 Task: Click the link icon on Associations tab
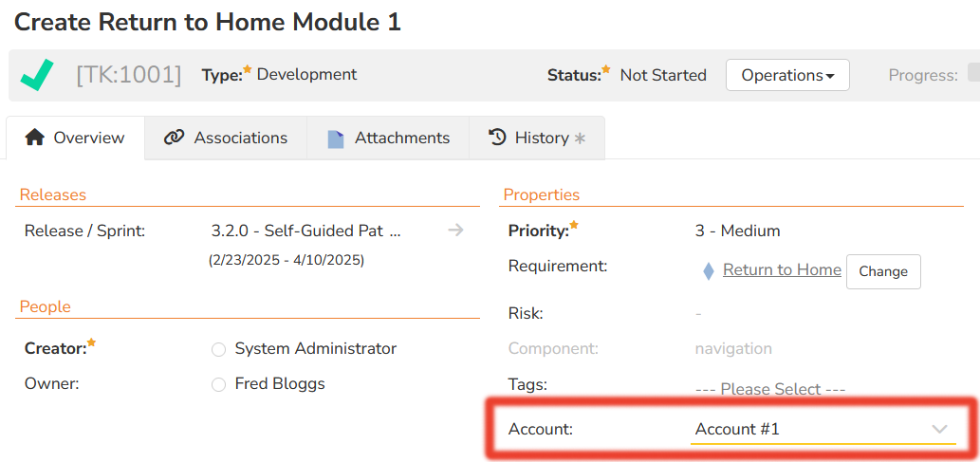[174, 138]
